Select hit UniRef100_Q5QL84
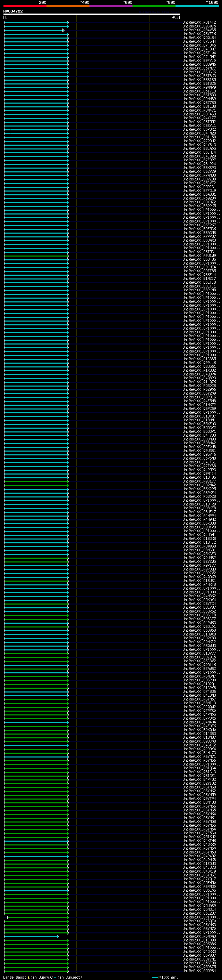Screen dimensions: 222x980 point(199,38)
